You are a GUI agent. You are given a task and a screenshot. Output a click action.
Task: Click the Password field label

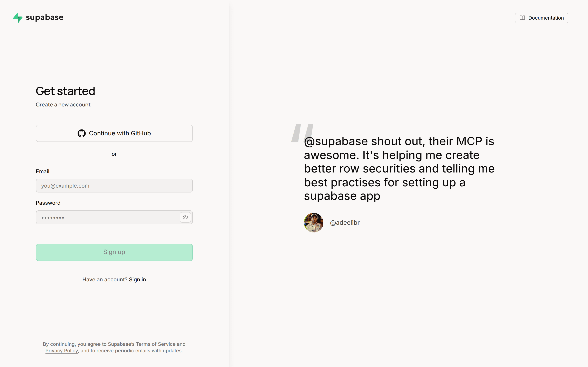(x=48, y=203)
